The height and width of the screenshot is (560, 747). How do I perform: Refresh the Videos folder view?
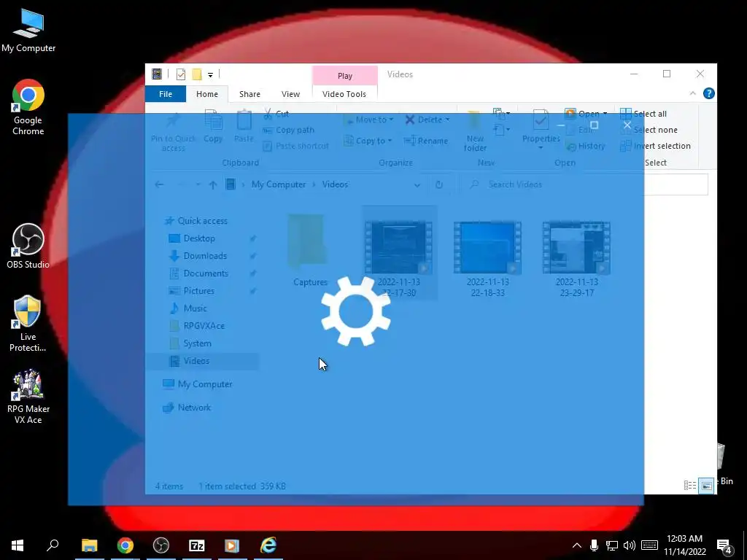click(x=438, y=184)
